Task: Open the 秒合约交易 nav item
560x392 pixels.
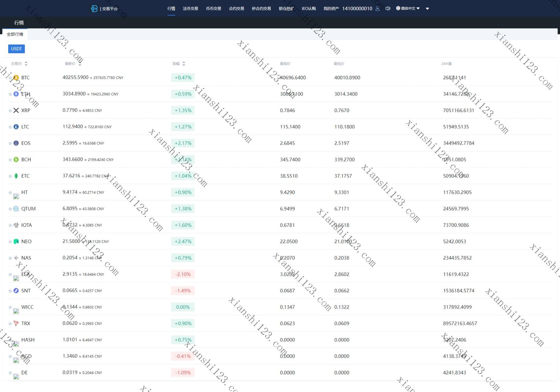Action: (262, 8)
